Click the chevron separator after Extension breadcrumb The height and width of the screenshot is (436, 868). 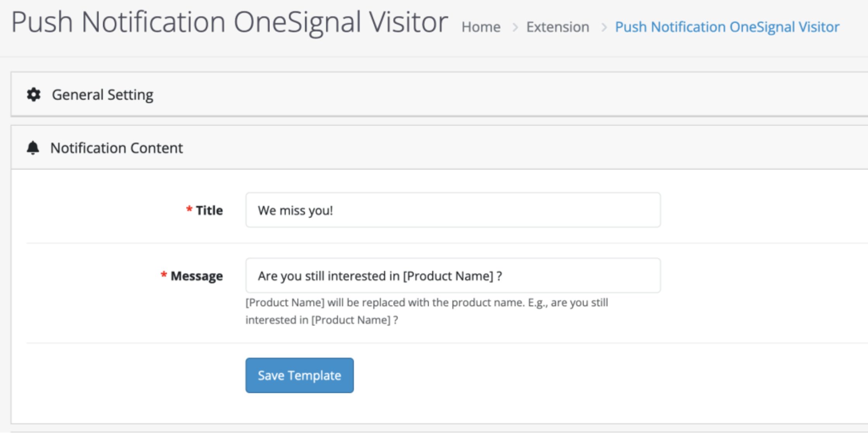604,27
